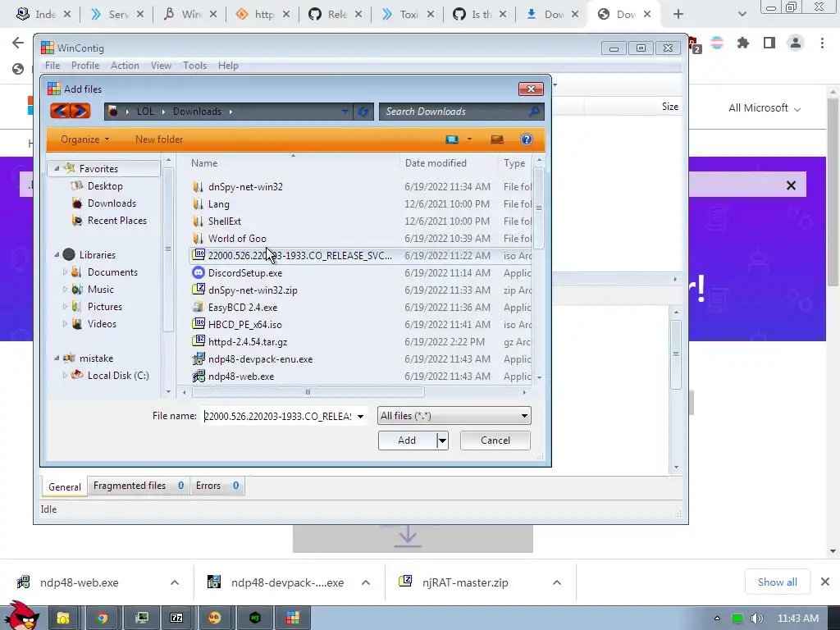840x630 pixels.
Task: Select the DiscordSetup.exe icon
Action: pyautogui.click(x=199, y=272)
